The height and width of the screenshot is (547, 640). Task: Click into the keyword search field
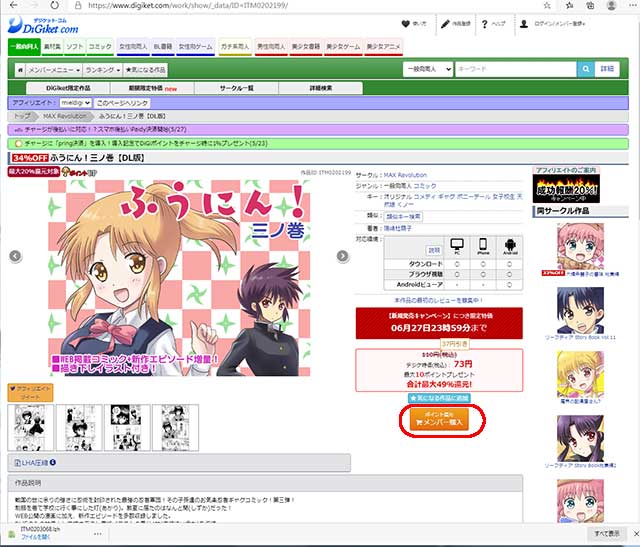pos(516,69)
